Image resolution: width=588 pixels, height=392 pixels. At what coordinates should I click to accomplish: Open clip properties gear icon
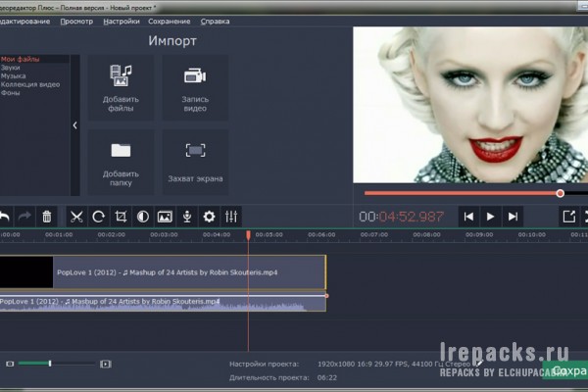210,217
